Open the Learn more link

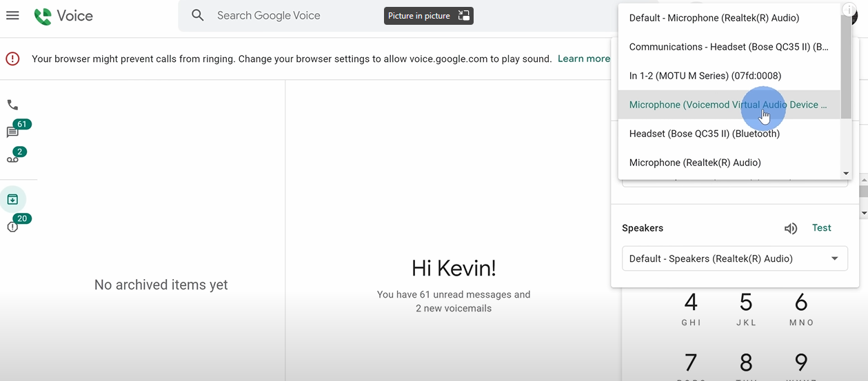coord(583,59)
